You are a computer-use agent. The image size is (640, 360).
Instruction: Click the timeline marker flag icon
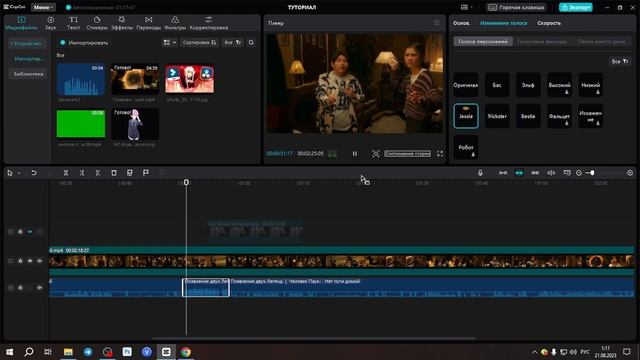[146, 173]
